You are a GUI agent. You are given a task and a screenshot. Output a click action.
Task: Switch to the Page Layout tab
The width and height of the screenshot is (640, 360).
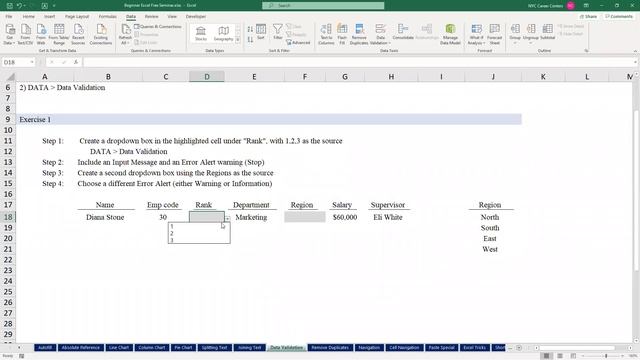pos(77,17)
